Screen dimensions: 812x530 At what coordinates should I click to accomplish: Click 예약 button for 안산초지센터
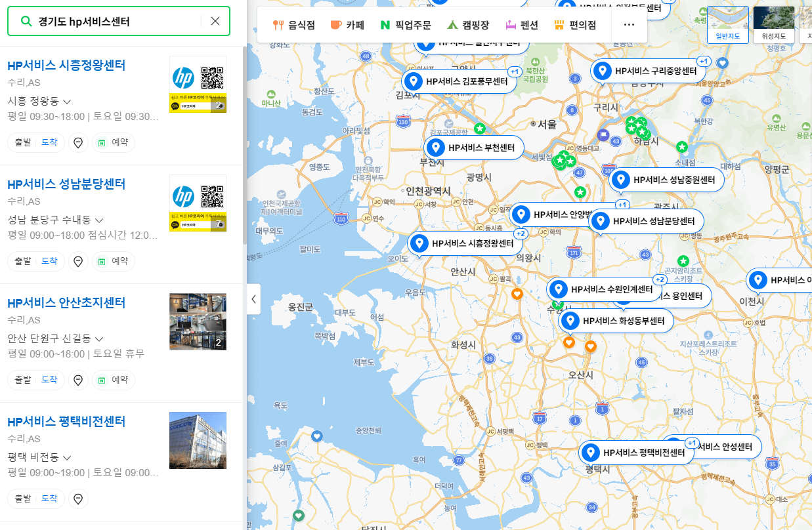pos(114,379)
